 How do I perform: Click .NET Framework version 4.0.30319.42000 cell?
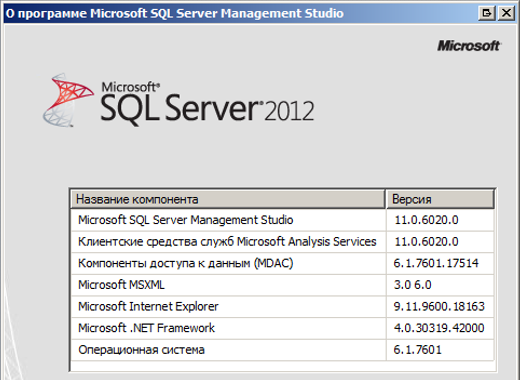click(x=440, y=328)
